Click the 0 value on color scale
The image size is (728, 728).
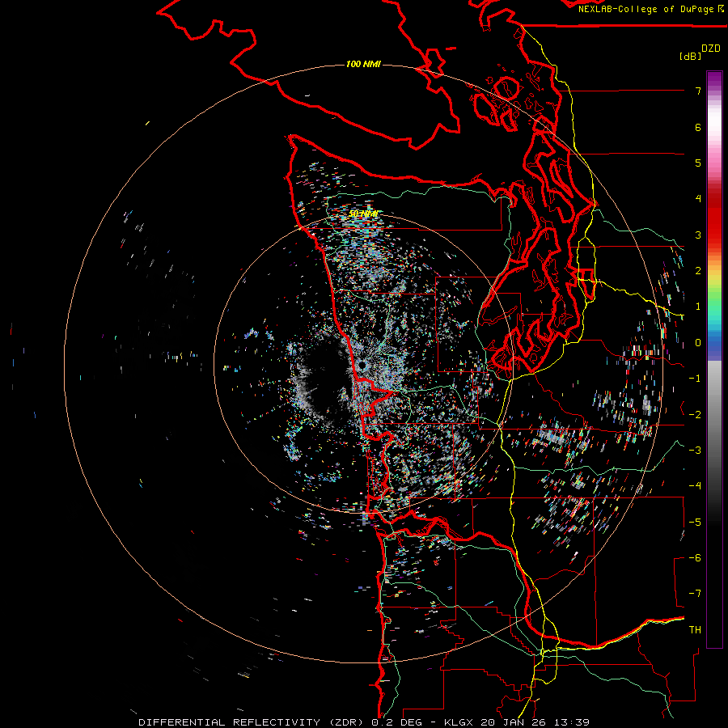pos(698,343)
